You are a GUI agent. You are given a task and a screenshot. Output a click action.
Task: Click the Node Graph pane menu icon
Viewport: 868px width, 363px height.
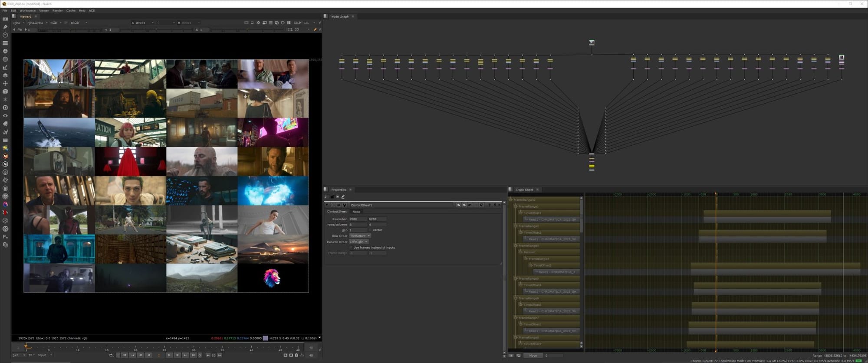click(325, 16)
